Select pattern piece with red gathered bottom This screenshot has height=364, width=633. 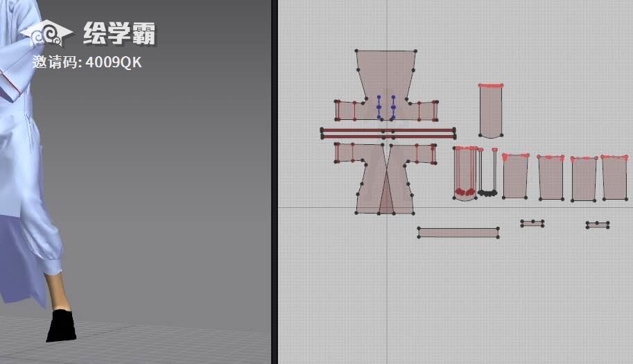465,173
